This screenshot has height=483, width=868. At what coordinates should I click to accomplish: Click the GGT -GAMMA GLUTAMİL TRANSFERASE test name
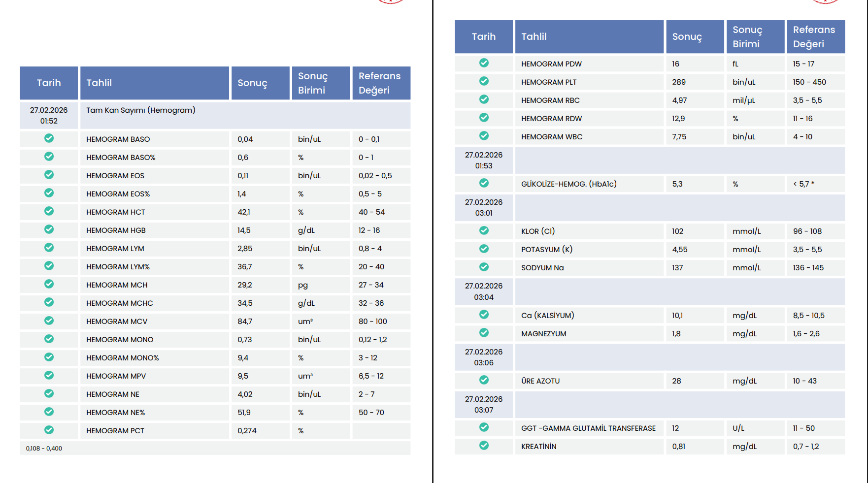click(x=588, y=428)
